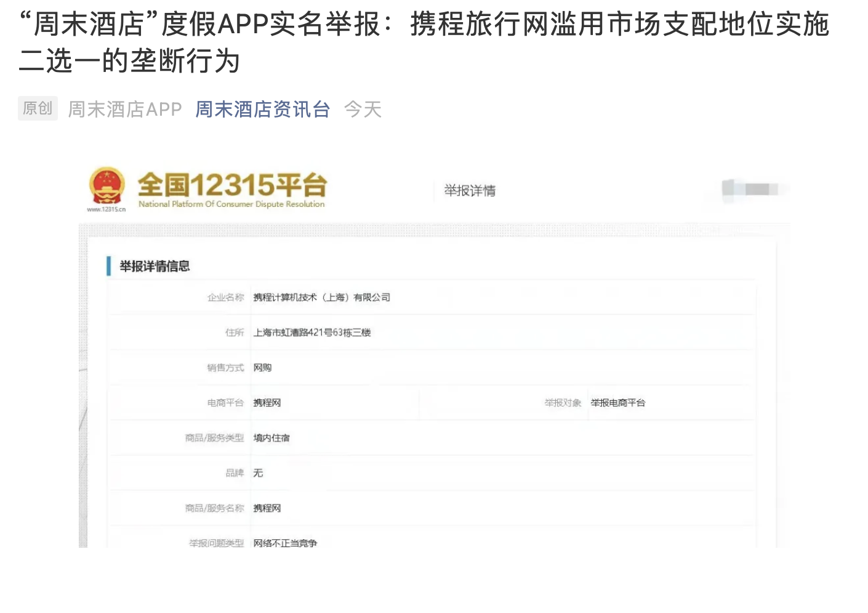Click the 原创 original tag
The height and width of the screenshot is (613, 868).
click(38, 108)
